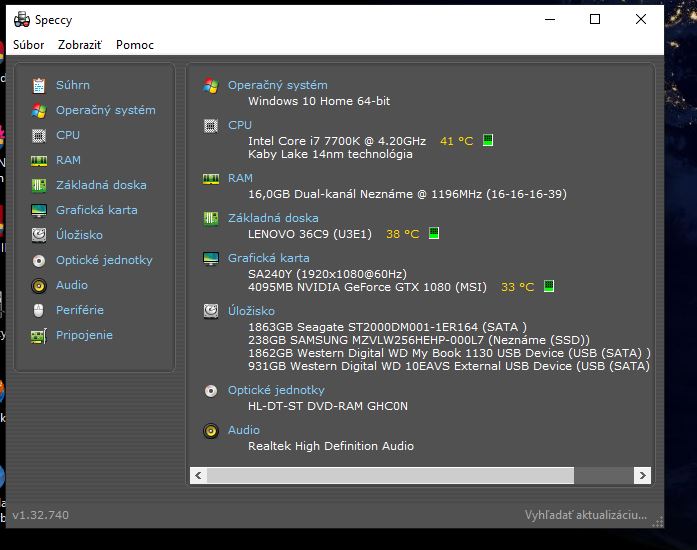
Task: Click the Úložisko hard drive icon in sidebar
Action: [x=39, y=235]
